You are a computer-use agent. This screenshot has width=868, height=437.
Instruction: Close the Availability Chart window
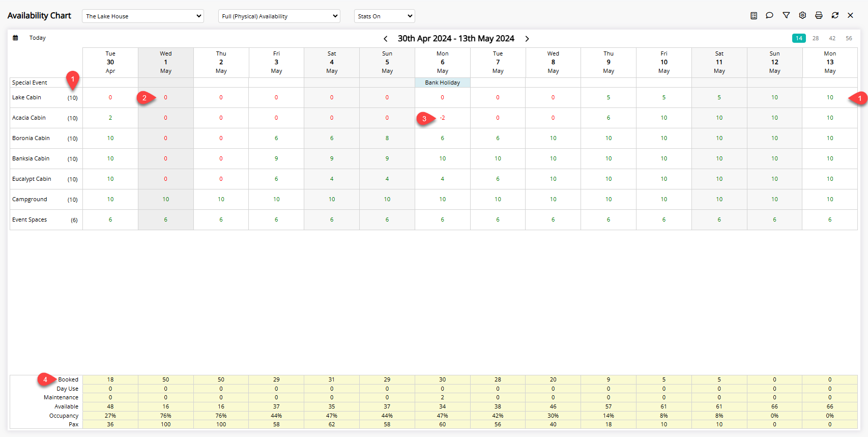[850, 16]
